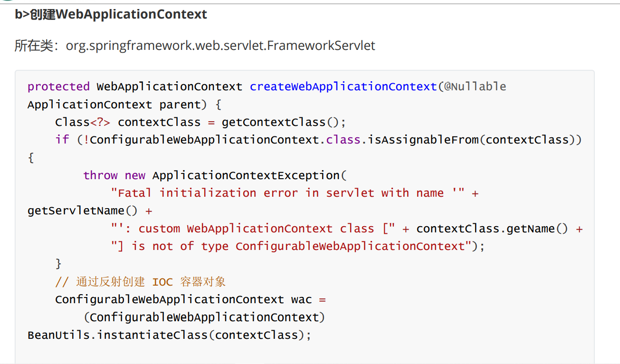Image resolution: width=620 pixels, height=364 pixels.
Task: Click the class path org.springframework.web.servlet.FrameworkServlet
Action: click(x=220, y=46)
